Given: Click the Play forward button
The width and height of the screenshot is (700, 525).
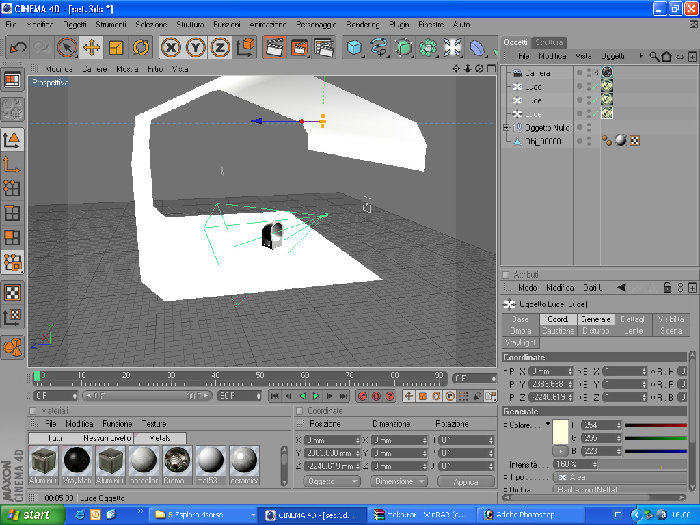Looking at the screenshot, I should (316, 396).
